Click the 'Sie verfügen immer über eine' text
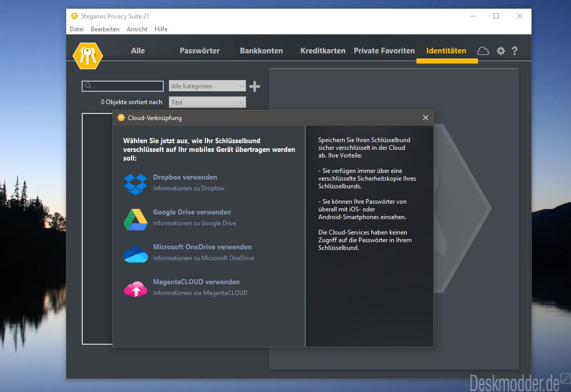Screen dimensions: 571x392 367,179
